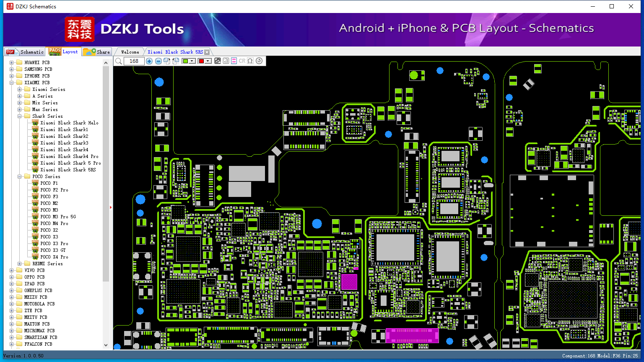Image resolution: width=644 pixels, height=362 pixels.
Task: Switch to the Welcome document tab
Action: tap(130, 52)
